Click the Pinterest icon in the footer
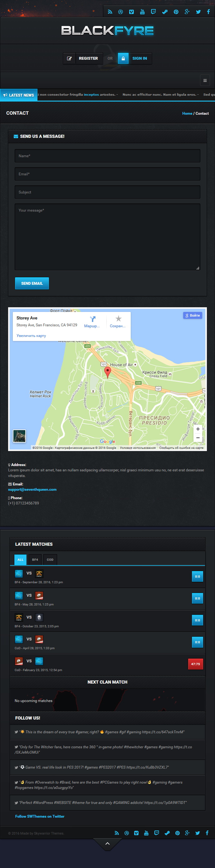Viewport: 215px width, 868px height. pos(177,833)
